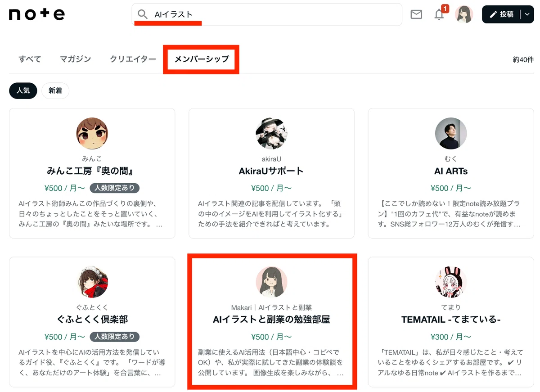Click creator name akiraU
Image resolution: width=540 pixels, height=392 pixels.
click(x=271, y=159)
